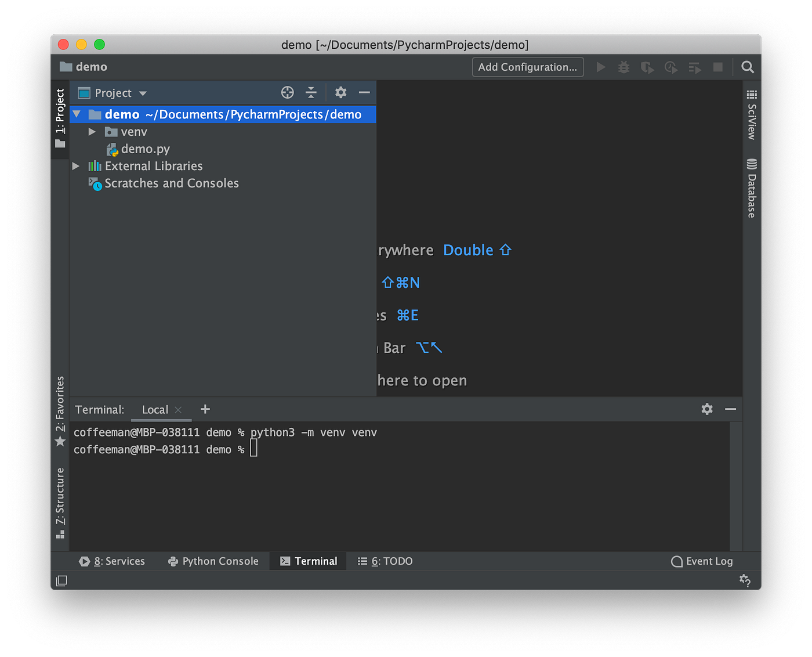Open the Event Log
Viewport: 812px width, 657px height.
coord(702,561)
